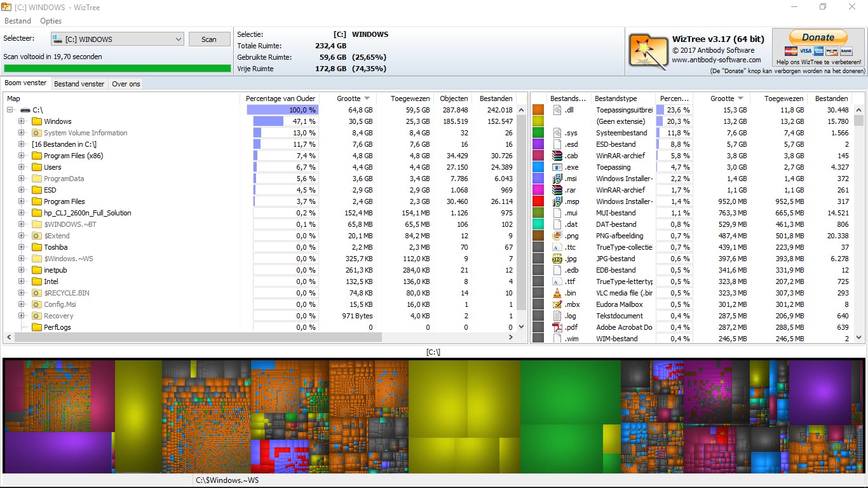Click the orange .dll color swatch
868x488 pixels.
(x=538, y=110)
